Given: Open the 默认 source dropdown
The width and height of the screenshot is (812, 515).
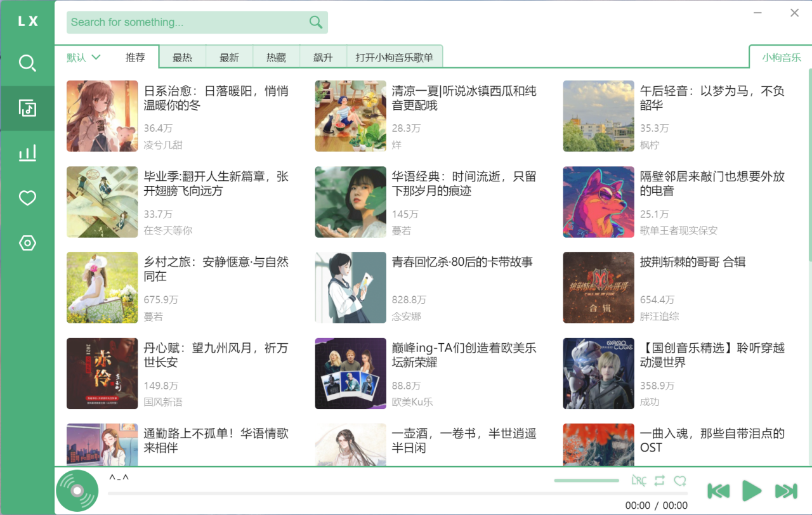Looking at the screenshot, I should (82, 56).
